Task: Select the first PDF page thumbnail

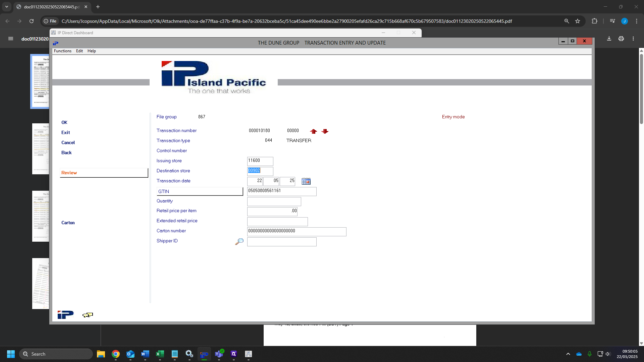Action: coord(40,81)
